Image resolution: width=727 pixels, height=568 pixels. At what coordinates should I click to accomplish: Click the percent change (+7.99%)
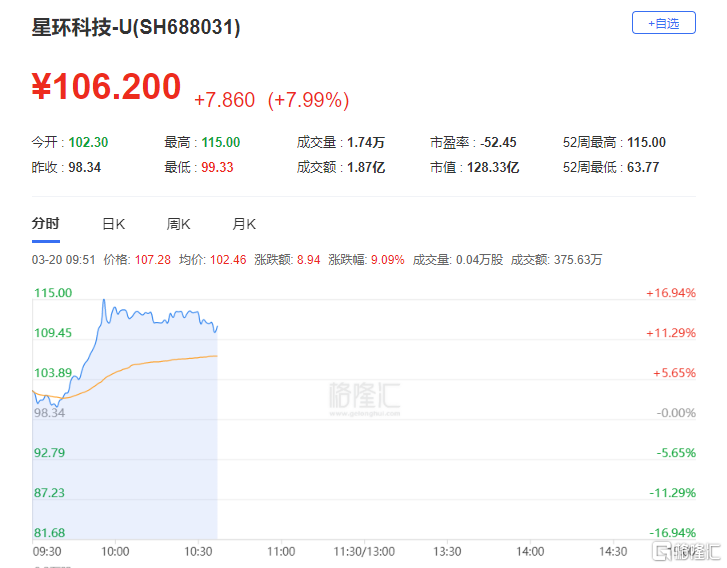pyautogui.click(x=308, y=100)
